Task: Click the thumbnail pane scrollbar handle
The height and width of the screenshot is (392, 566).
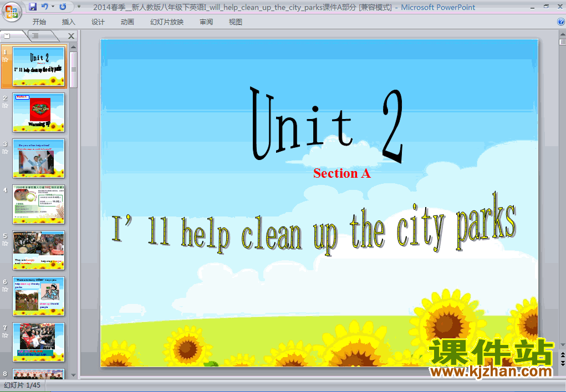Action: point(74,70)
